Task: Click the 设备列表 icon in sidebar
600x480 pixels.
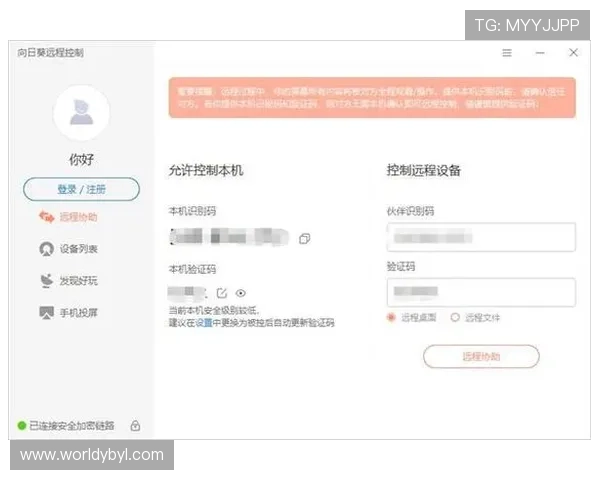Action: pyautogui.click(x=46, y=249)
